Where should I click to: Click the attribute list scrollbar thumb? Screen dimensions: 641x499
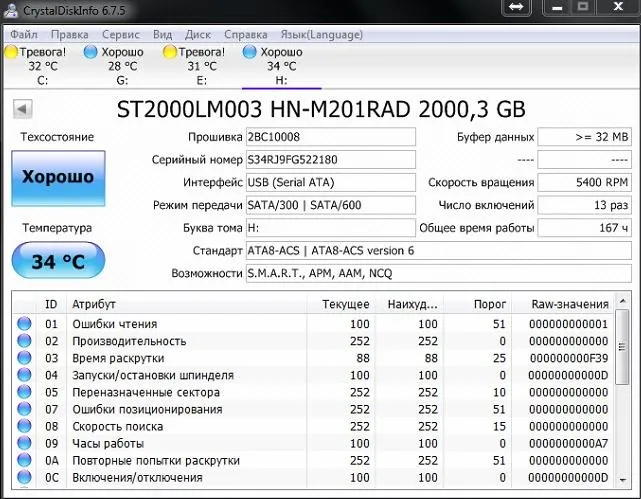click(622, 347)
